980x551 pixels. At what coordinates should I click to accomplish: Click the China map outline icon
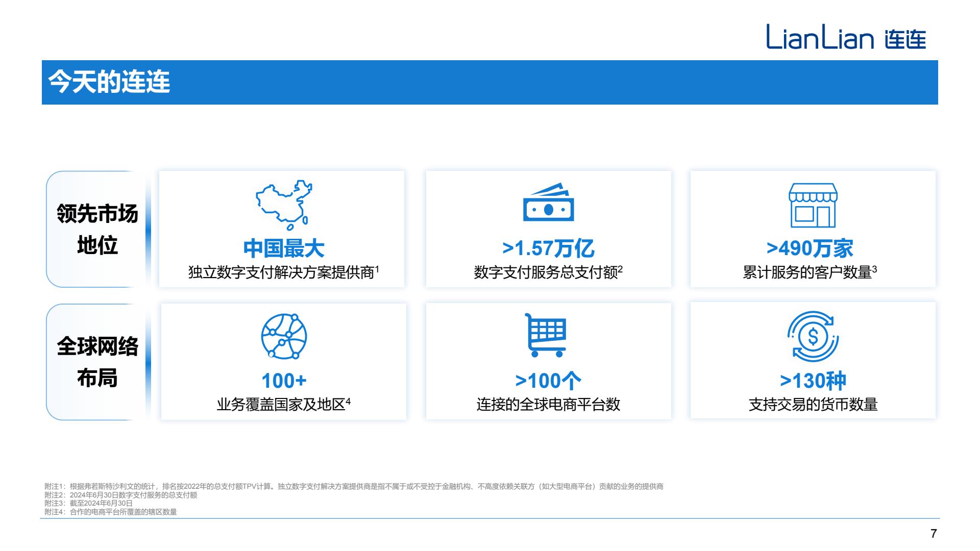pos(284,205)
